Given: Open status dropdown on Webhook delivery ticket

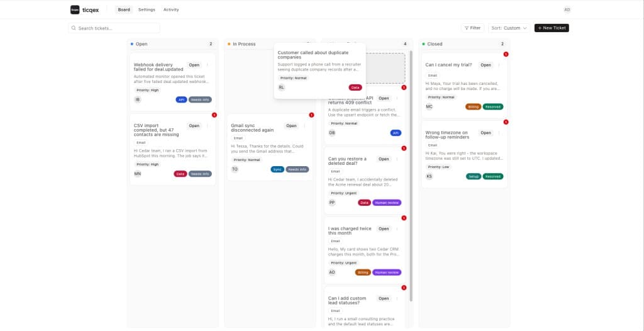Looking at the screenshot, I should [x=194, y=65].
